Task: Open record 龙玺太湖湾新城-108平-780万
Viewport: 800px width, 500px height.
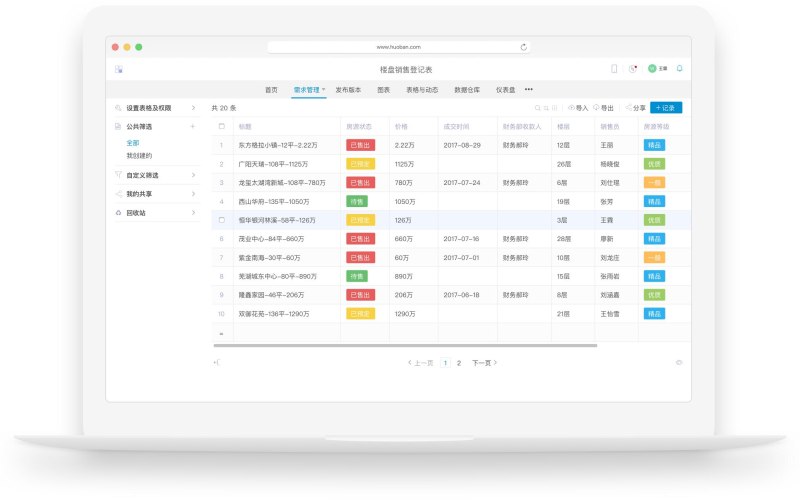Action: click(x=282, y=183)
